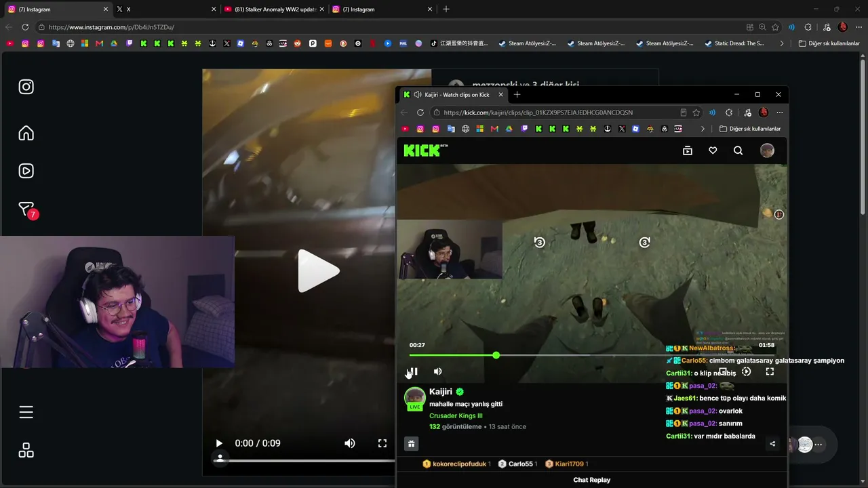Play the Instagram video using the big center button
Screen dimensions: 868x488
[317, 271]
